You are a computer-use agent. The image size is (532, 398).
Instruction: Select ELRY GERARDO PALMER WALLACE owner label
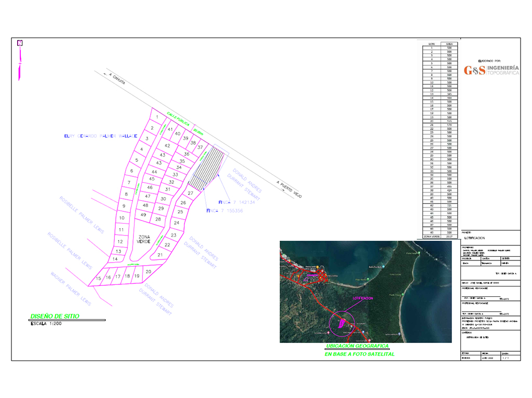point(101,136)
